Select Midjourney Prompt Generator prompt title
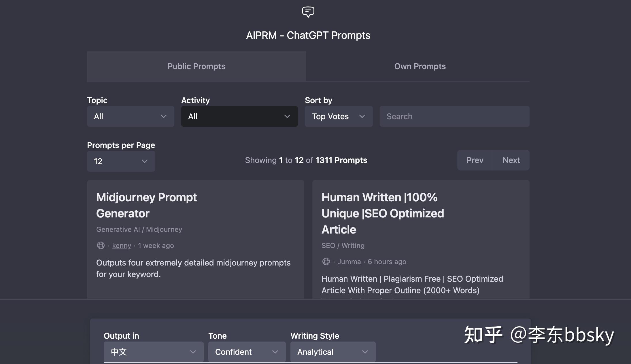The height and width of the screenshot is (364, 631). 146,205
